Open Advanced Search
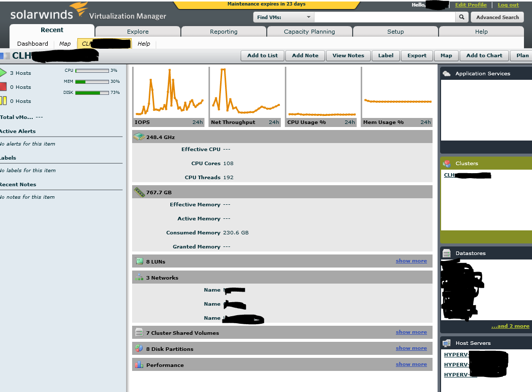The image size is (532, 392). coord(497,17)
